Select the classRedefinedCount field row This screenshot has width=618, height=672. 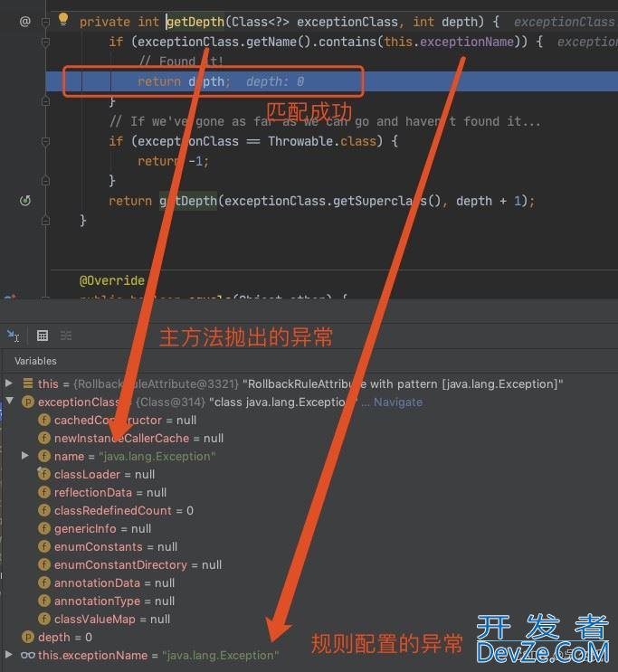pyautogui.click(x=123, y=510)
